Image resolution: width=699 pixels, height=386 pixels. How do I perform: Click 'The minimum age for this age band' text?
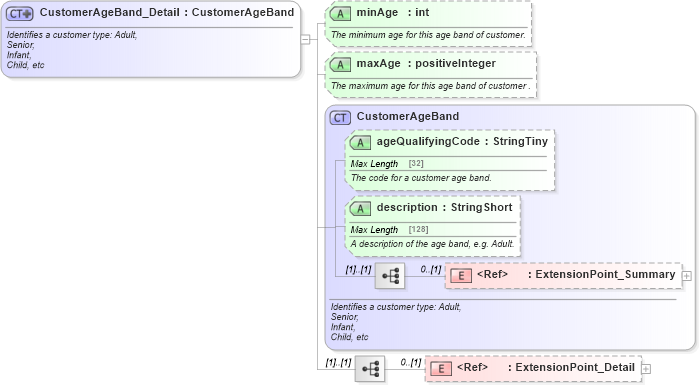[428, 35]
